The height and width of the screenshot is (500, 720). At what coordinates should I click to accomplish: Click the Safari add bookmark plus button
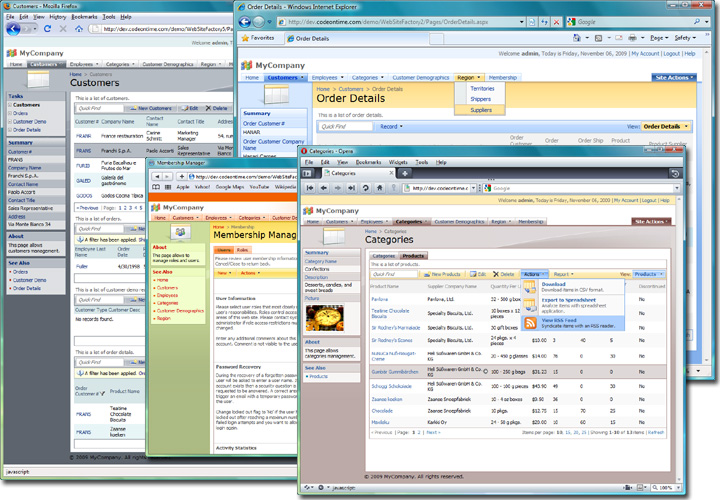pyautogui.click(x=182, y=176)
